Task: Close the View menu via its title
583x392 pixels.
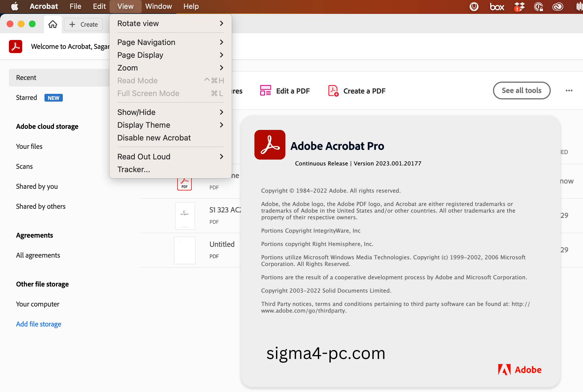Action: [x=125, y=6]
